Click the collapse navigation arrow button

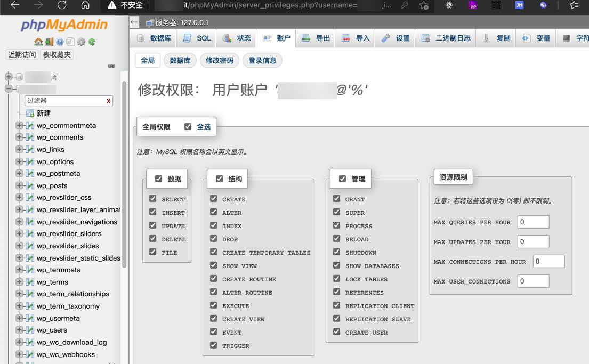[134, 22]
